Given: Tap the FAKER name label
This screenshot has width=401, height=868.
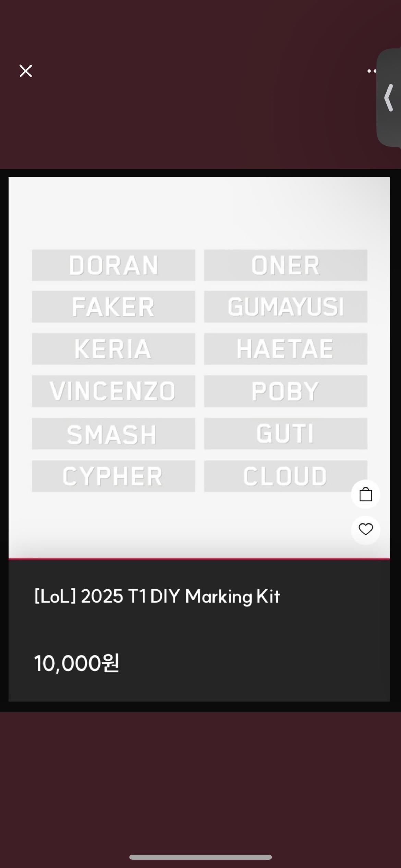Looking at the screenshot, I should (113, 307).
